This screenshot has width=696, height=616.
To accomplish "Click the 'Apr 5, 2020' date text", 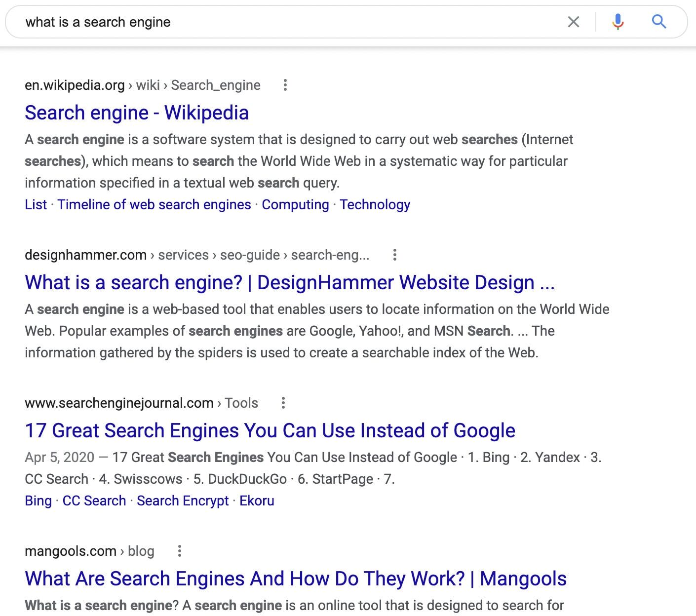I will (59, 457).
